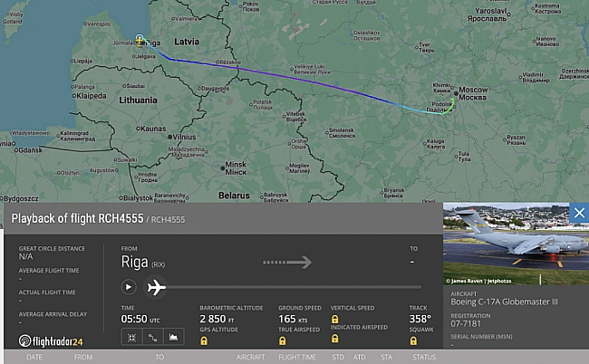Click the James Raven Jetphotos credit
Screen dimensions: 589x364
(x=478, y=281)
